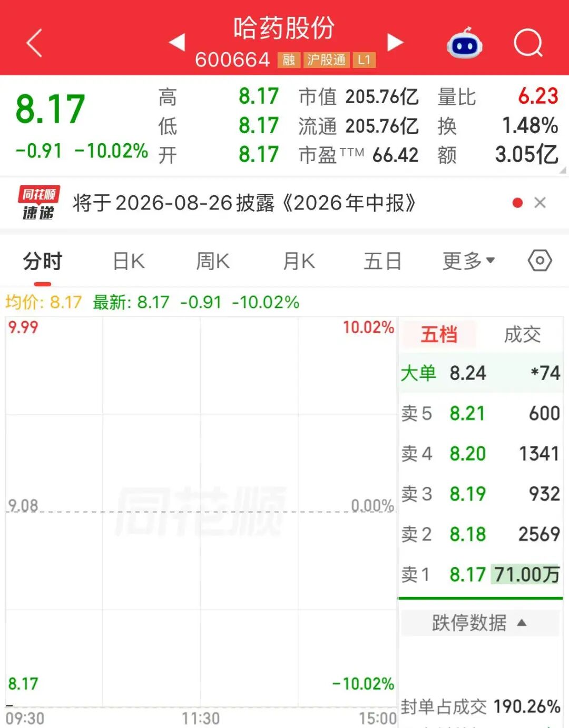569x728 pixels.
Task: Select the 卖2 8.18 order row
Action: [480, 534]
